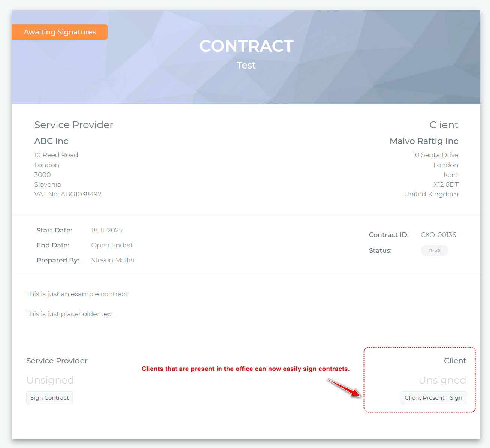
Task: Click the address 10 Septa Drive
Action: [435, 154]
